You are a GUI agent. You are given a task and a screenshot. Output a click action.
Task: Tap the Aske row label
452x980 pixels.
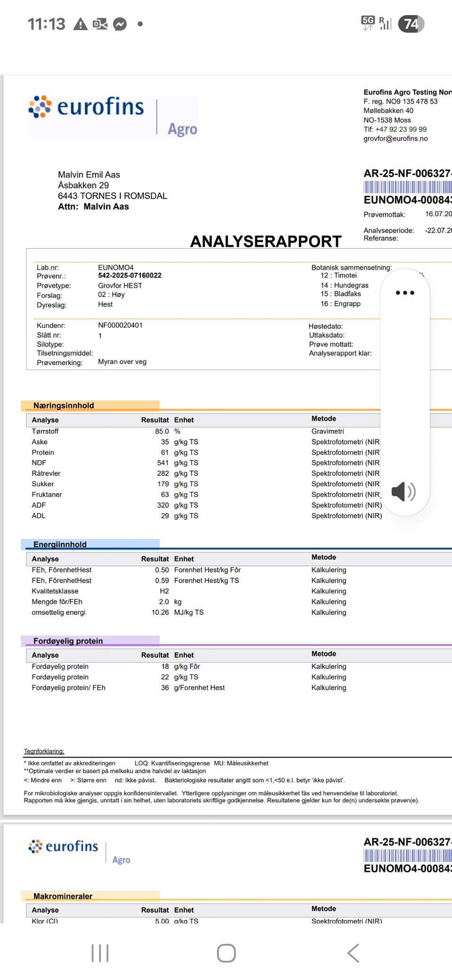click(x=40, y=442)
